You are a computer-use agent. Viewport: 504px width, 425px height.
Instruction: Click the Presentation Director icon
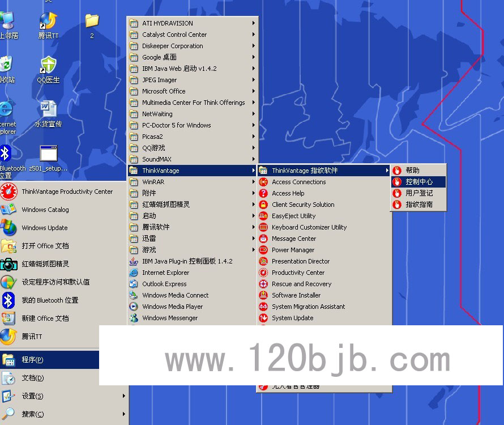[x=263, y=261]
